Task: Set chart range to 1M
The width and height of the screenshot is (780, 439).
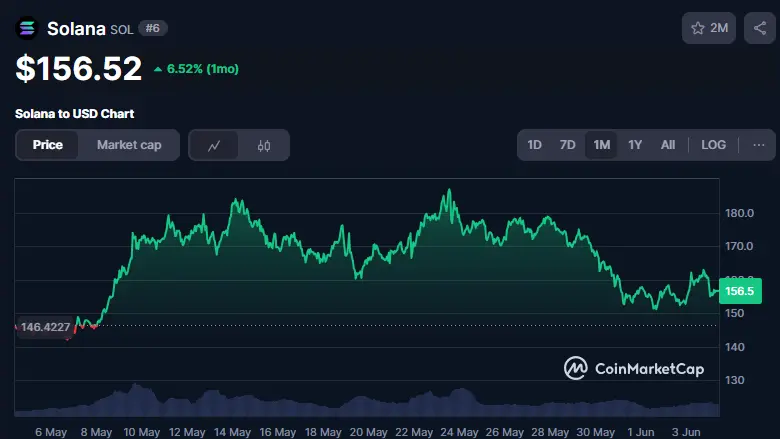Action: (x=601, y=145)
